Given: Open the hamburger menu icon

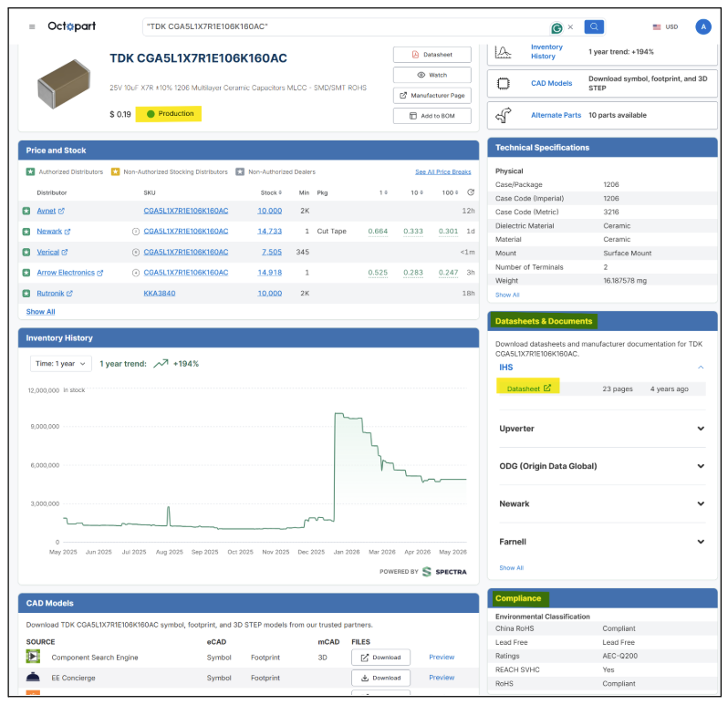Looking at the screenshot, I should click(32, 27).
